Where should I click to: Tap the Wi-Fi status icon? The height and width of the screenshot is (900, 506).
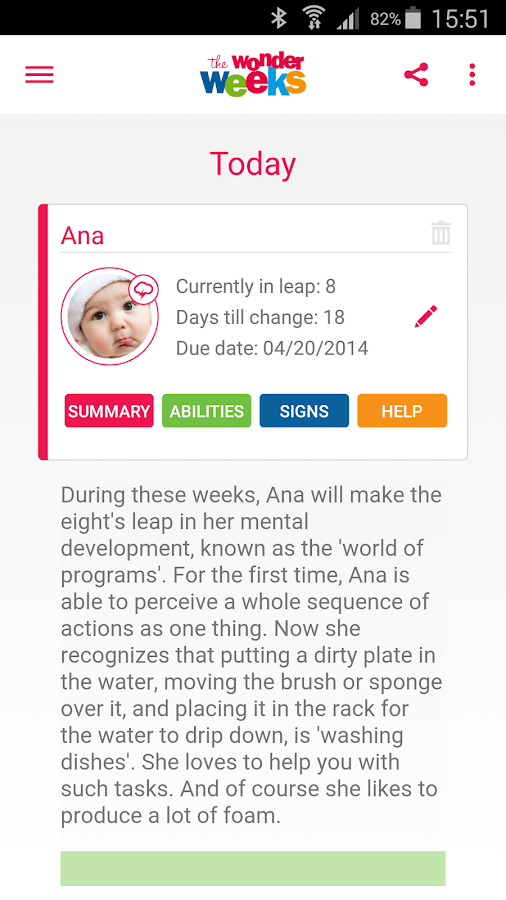(313, 18)
